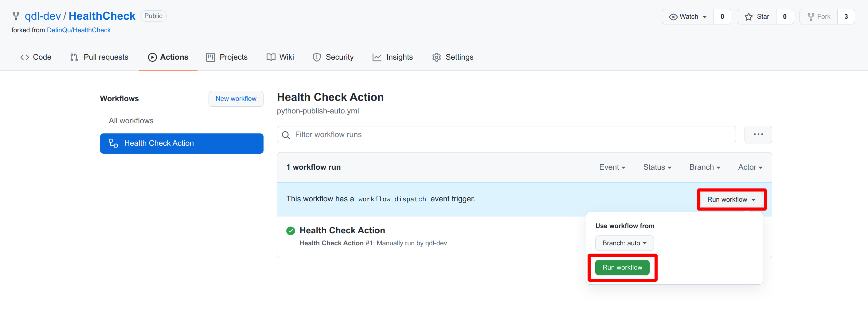Image resolution: width=868 pixels, height=332 pixels.
Task: Go to the Wiki tab
Action: (x=280, y=57)
